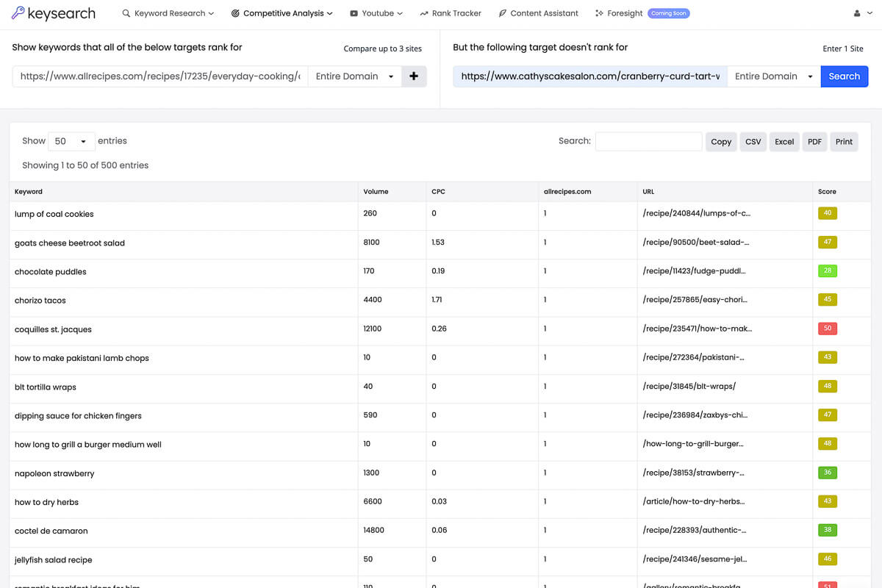The width and height of the screenshot is (882, 588).
Task: Sort by the allrecipes.com column header
Action: coord(588,191)
